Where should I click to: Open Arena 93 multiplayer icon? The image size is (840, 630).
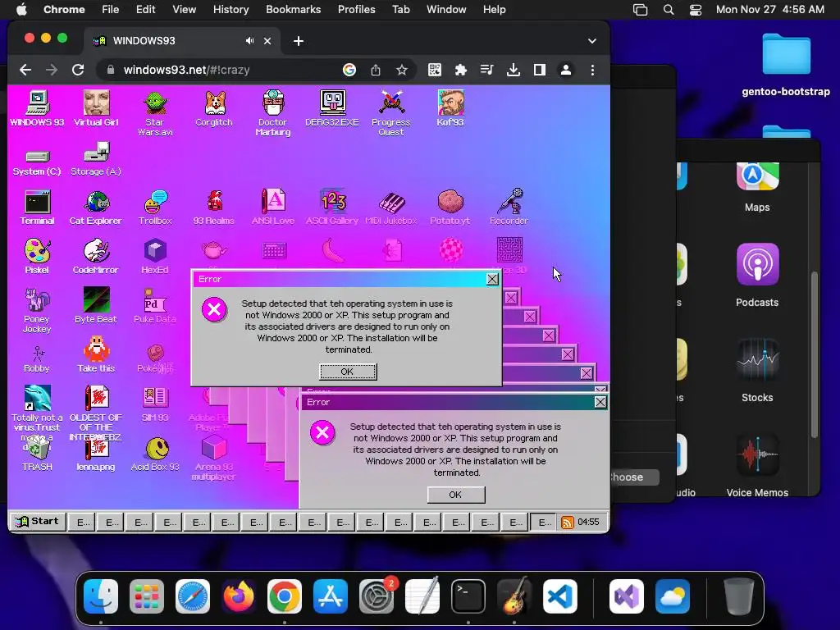click(214, 458)
